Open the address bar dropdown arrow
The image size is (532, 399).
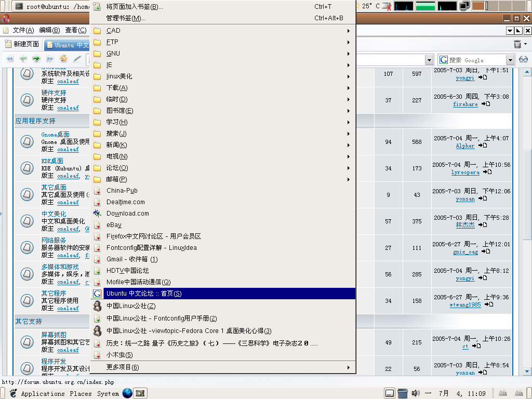pyautogui.click(x=430, y=60)
